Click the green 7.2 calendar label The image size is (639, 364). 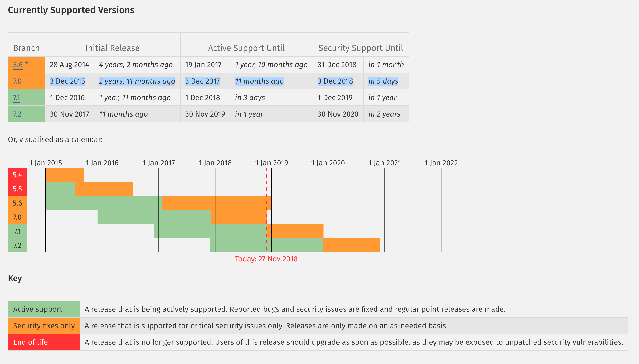(17, 245)
